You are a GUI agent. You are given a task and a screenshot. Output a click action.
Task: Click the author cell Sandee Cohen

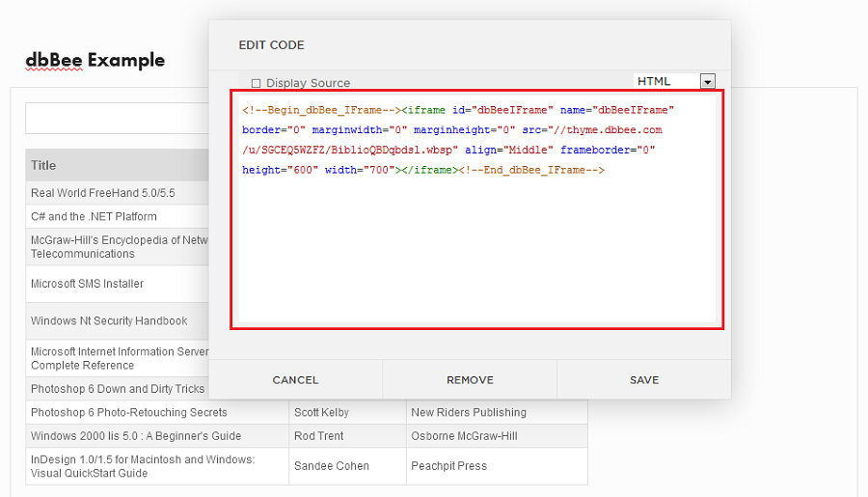tap(347, 466)
